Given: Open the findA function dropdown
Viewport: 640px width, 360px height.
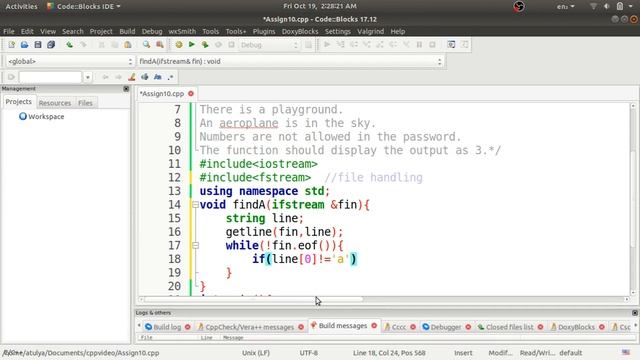Looking at the screenshot, I should point(290,61).
